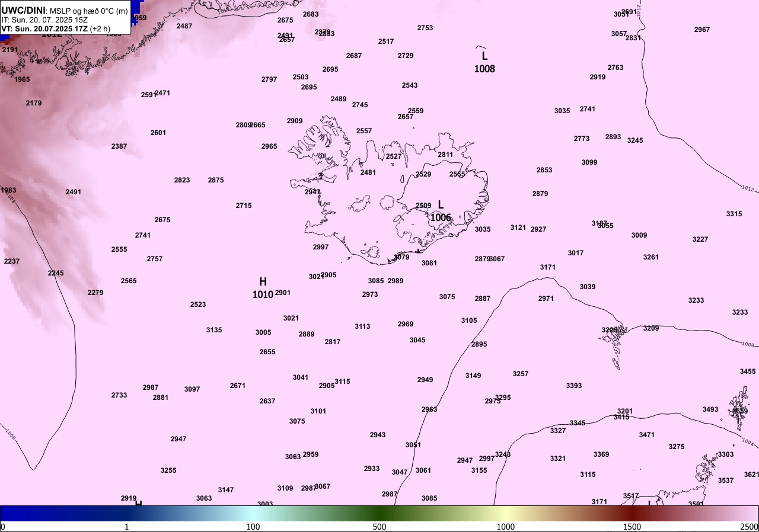
Task: Click the freezing level value 2811 in north Iceland
Action: (445, 155)
